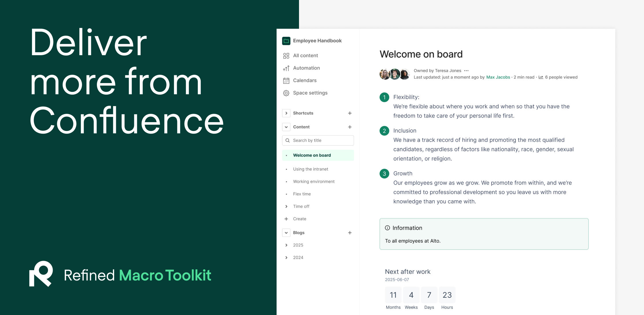This screenshot has width=644, height=315.
Task: Open the Welcome on board page
Action: (x=312, y=155)
